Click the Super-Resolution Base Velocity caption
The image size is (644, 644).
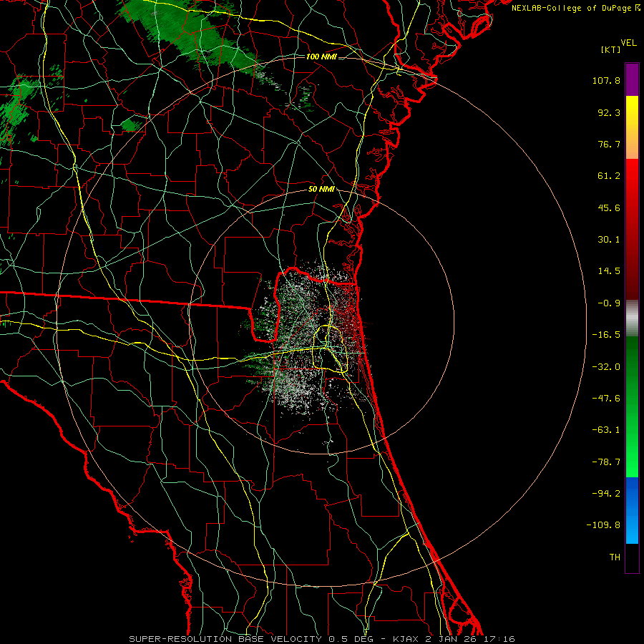tap(321, 639)
